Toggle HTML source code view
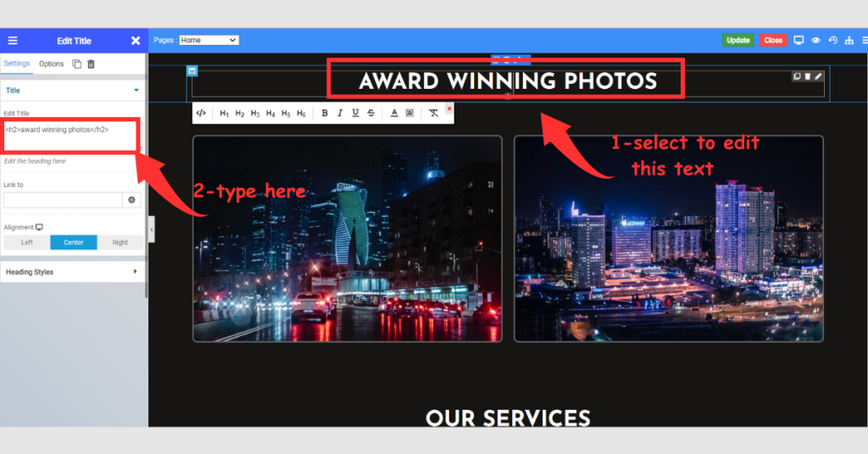The height and width of the screenshot is (454, 868). 201,113
